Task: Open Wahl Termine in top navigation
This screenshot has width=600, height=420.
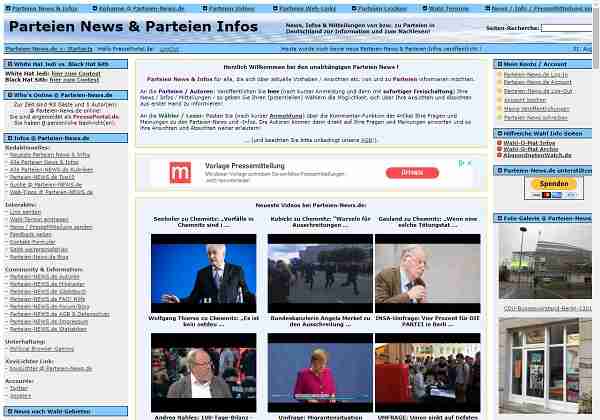Action: point(448,8)
